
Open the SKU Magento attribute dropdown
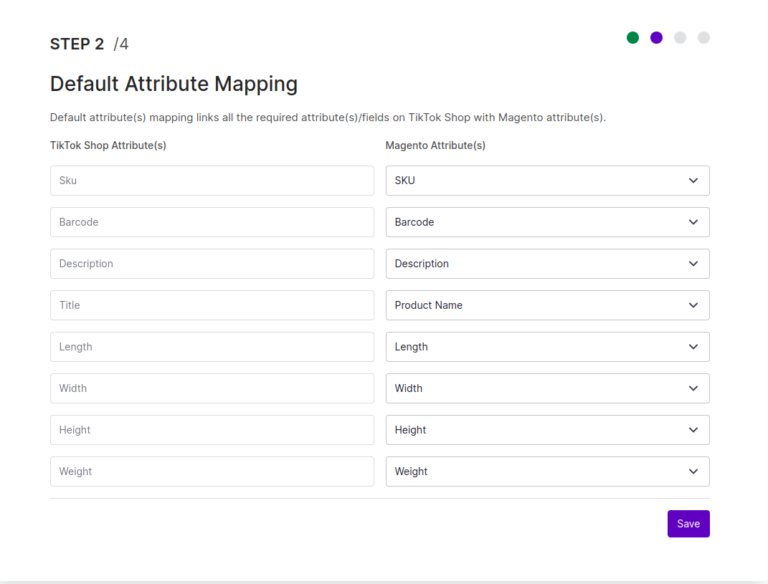click(x=548, y=180)
